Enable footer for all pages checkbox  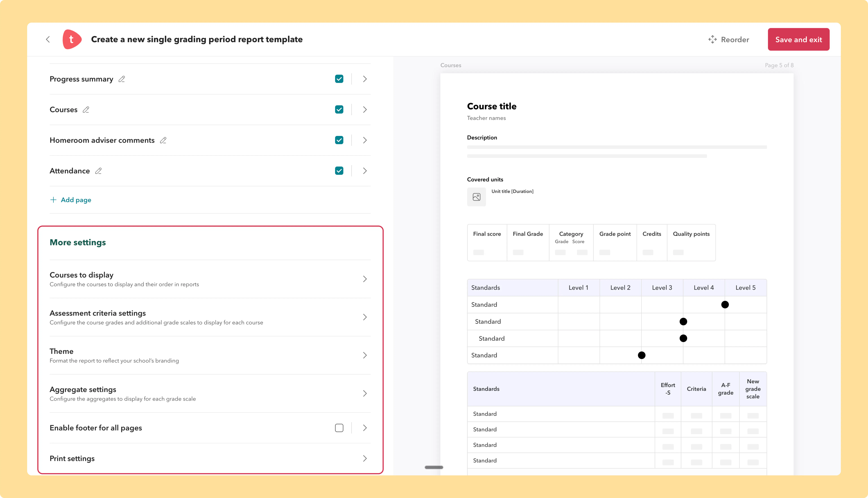pyautogui.click(x=339, y=428)
